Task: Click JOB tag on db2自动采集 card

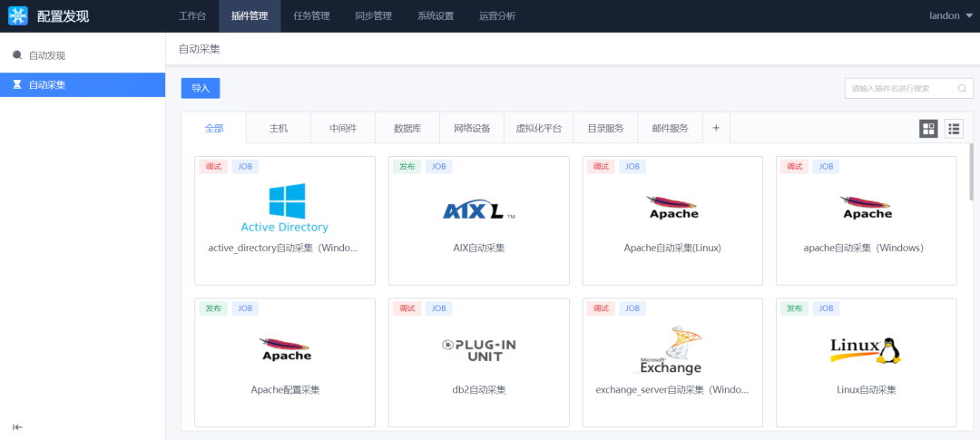Action: [x=439, y=308]
